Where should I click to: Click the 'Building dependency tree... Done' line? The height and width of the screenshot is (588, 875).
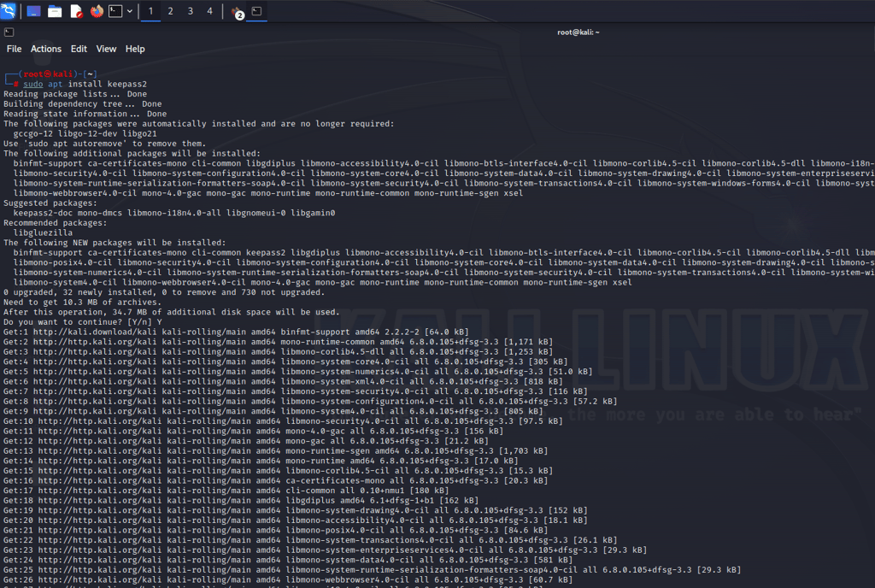click(83, 104)
